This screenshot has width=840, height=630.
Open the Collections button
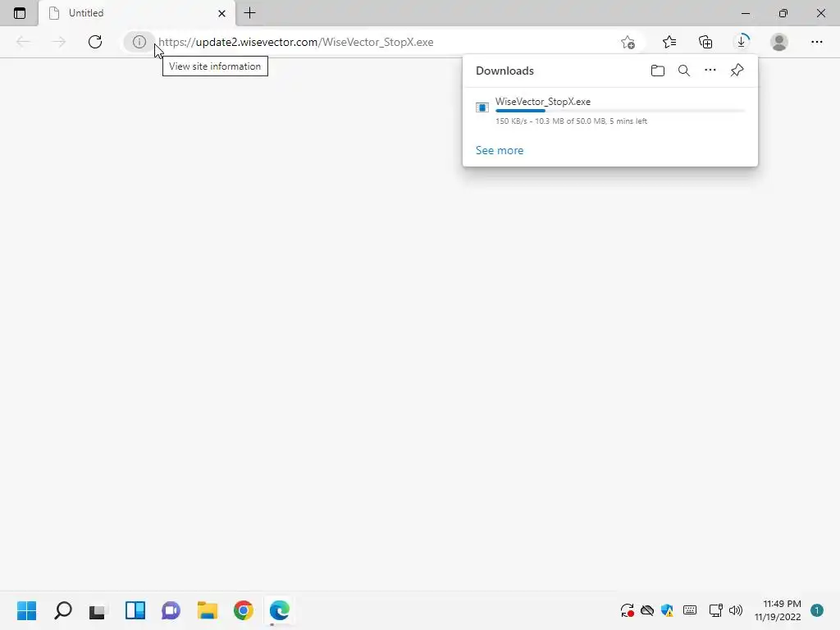[x=705, y=42]
